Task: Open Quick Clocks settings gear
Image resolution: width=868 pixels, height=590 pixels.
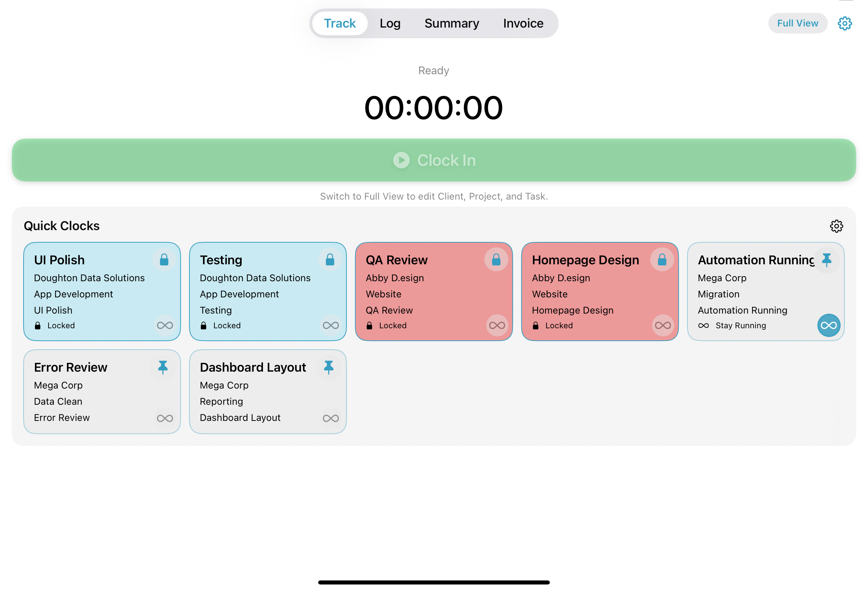Action: (837, 226)
